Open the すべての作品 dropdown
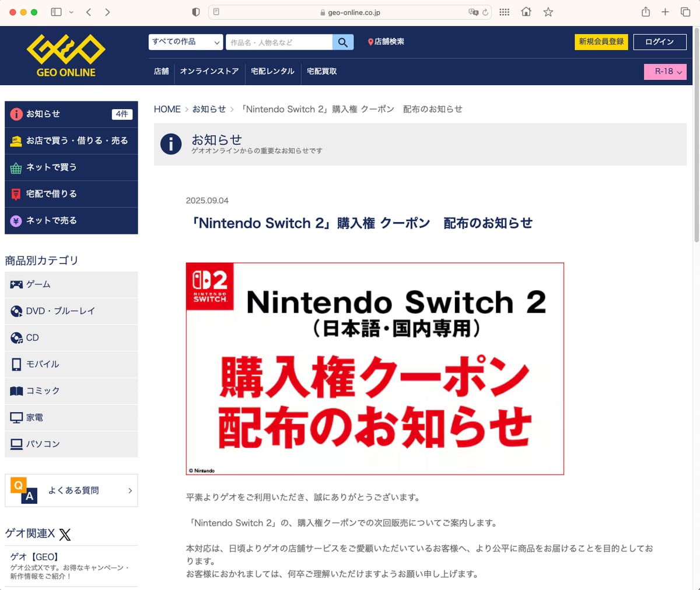The width and height of the screenshot is (700, 590). coord(185,42)
